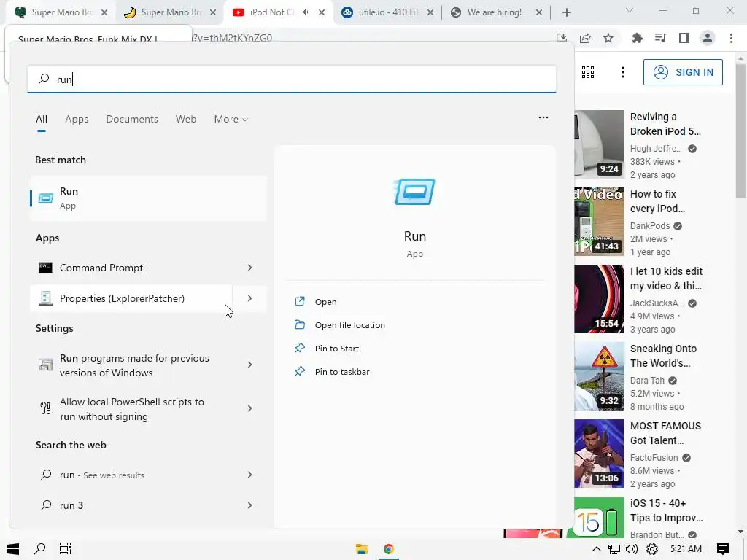The height and width of the screenshot is (560, 747).
Task: Open Chrome media controls icon
Action: pos(660,38)
